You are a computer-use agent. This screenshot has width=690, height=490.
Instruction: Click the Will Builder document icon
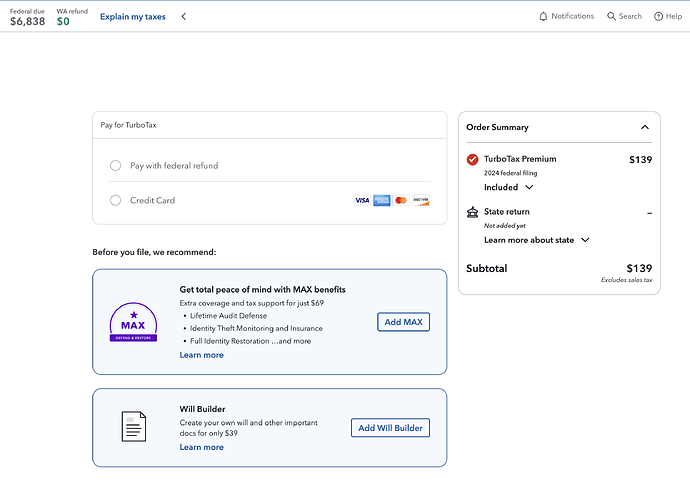click(x=134, y=427)
